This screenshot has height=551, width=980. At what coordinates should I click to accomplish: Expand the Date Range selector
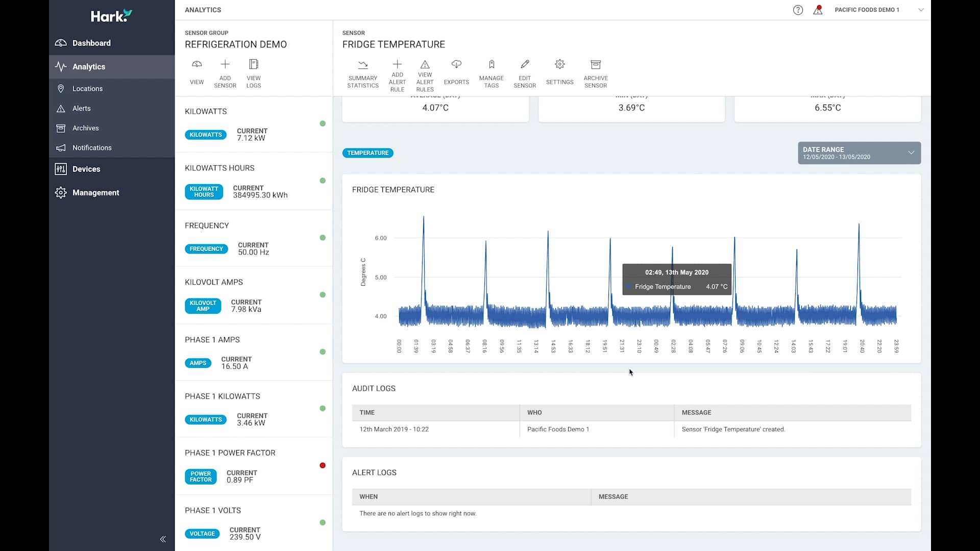pyautogui.click(x=859, y=153)
